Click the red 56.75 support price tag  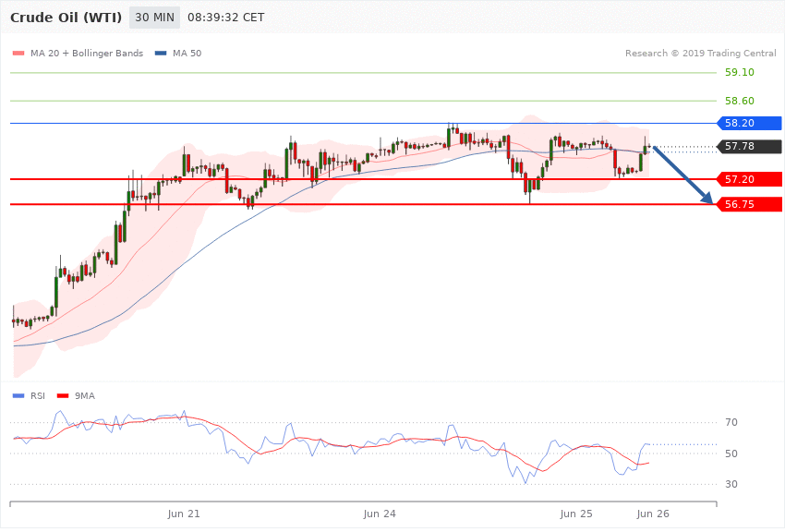tap(750, 204)
